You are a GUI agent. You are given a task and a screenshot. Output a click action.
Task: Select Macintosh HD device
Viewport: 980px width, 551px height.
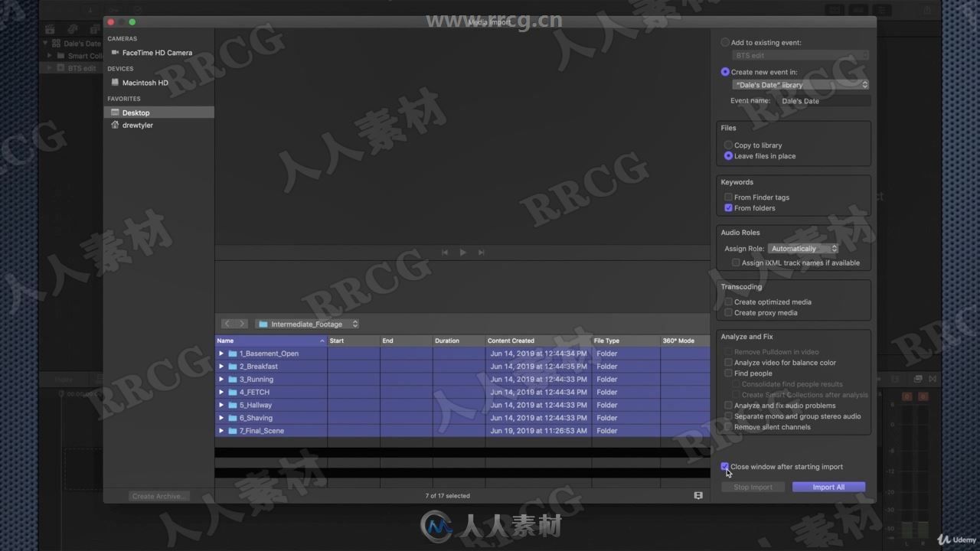[145, 83]
